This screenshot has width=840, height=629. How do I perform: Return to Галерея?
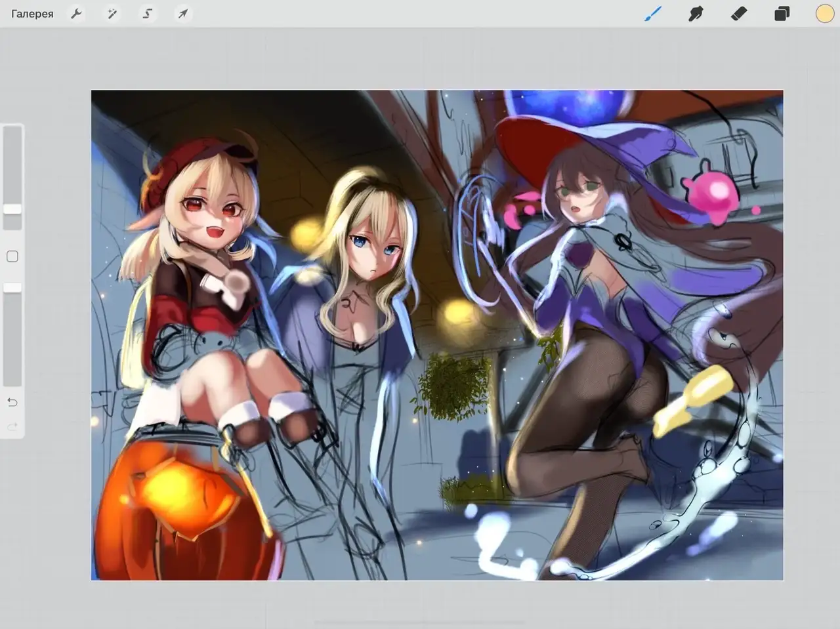click(x=32, y=14)
